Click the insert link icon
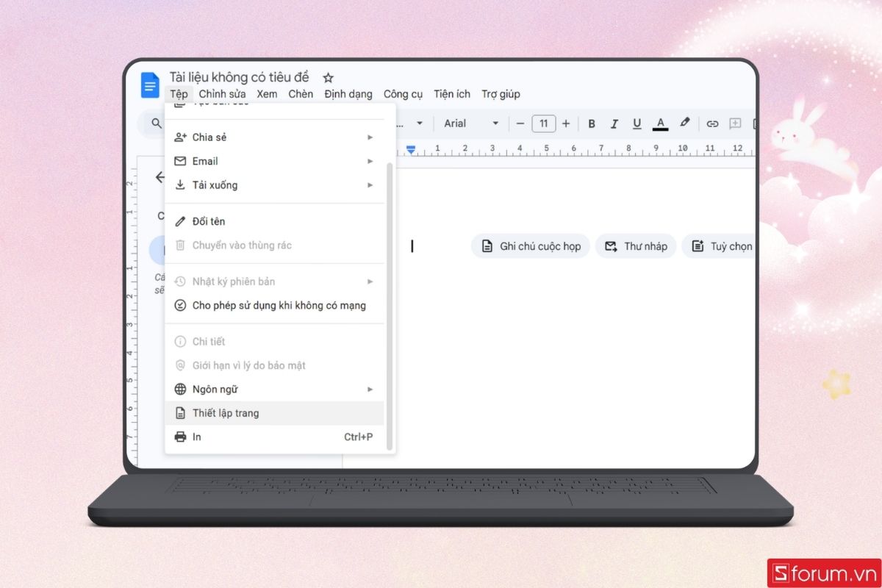The height and width of the screenshot is (588, 882). pos(712,123)
